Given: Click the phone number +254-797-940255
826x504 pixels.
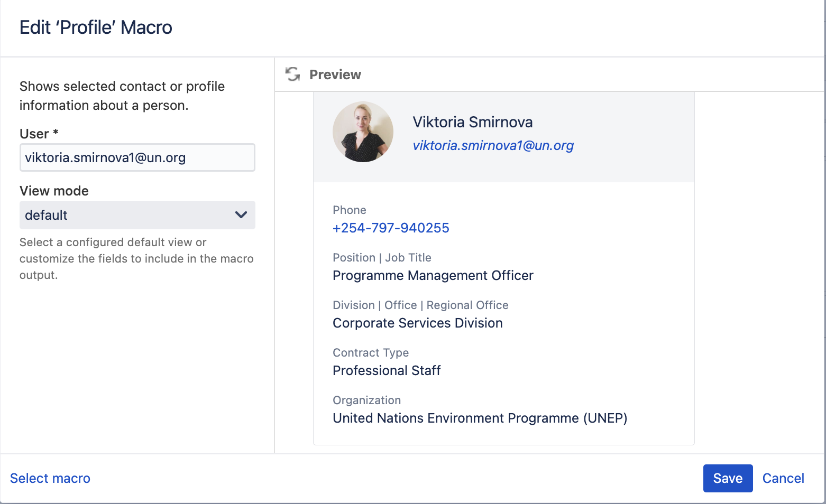Looking at the screenshot, I should [x=391, y=228].
